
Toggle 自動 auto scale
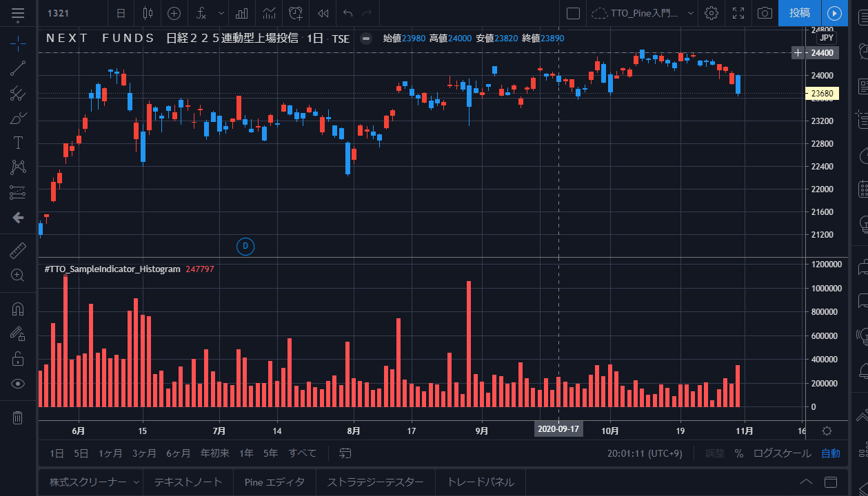pos(831,453)
